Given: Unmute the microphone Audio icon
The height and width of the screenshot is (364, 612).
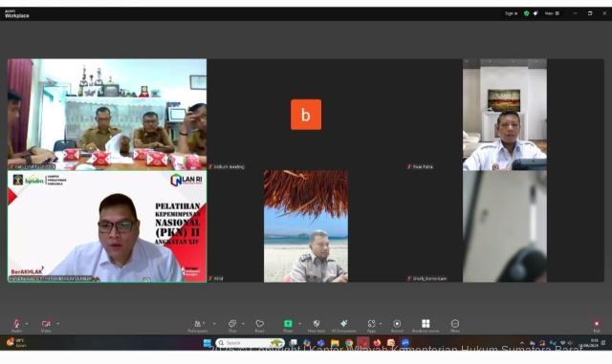Looking at the screenshot, I should pos(16,324).
